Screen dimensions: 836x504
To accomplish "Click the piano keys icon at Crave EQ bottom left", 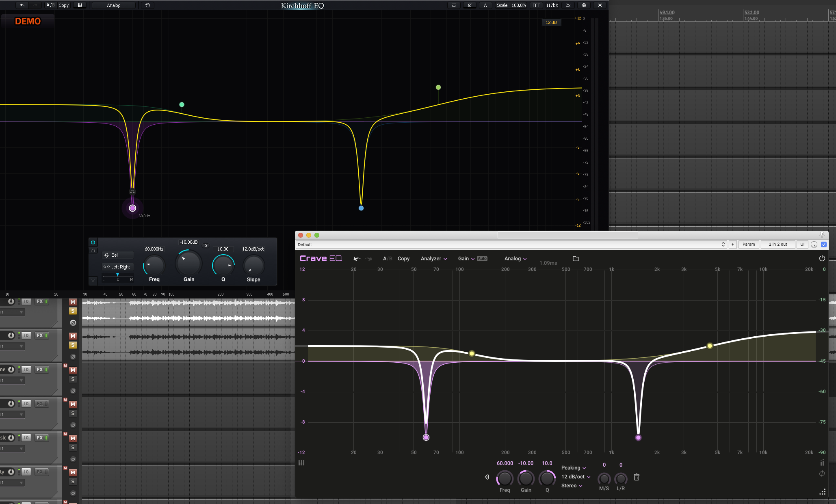I will point(301,463).
